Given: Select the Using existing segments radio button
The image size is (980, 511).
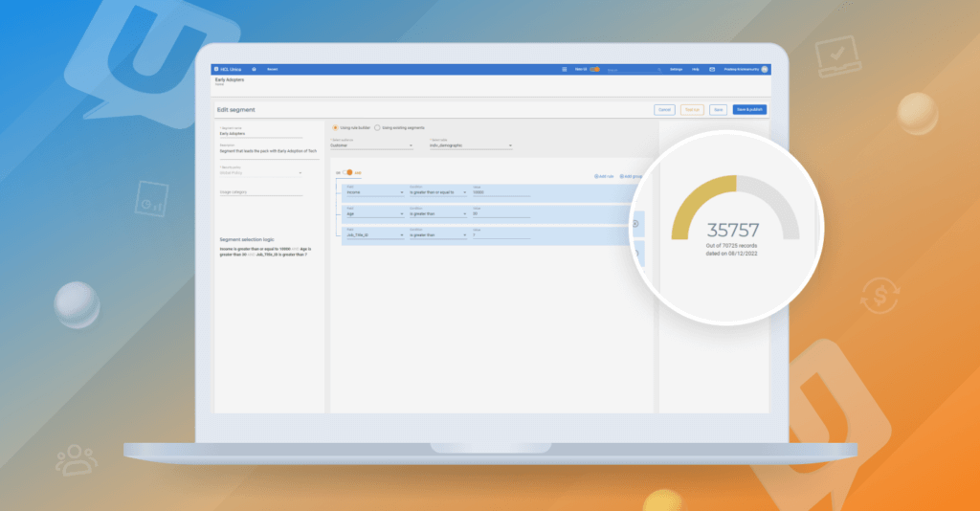Looking at the screenshot, I should click(x=377, y=127).
